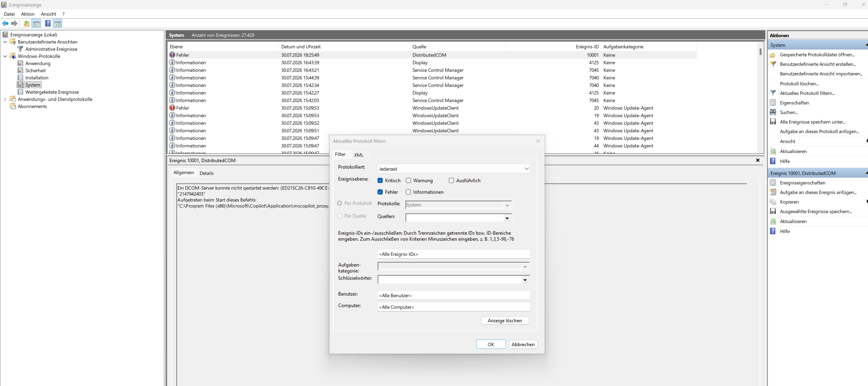Image resolution: width=868 pixels, height=386 pixels.
Task: Toggle the console tree toolbar icon
Action: pyautogui.click(x=36, y=23)
